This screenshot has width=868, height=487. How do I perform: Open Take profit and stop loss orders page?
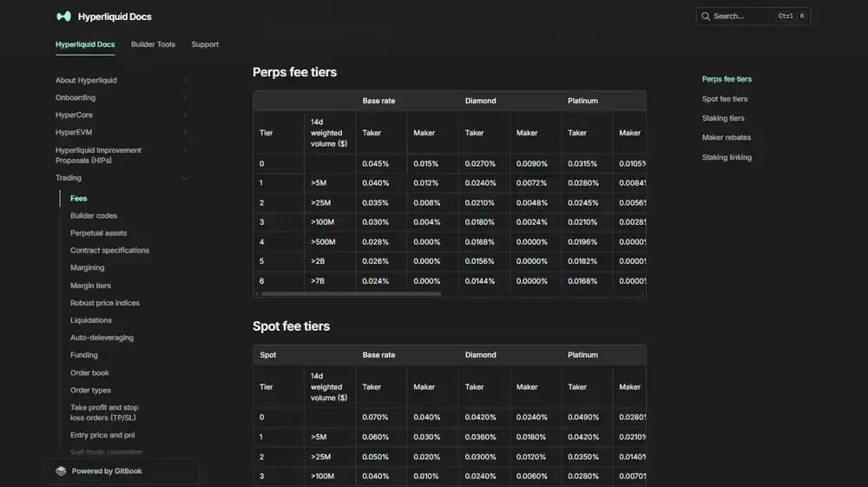[x=104, y=412]
